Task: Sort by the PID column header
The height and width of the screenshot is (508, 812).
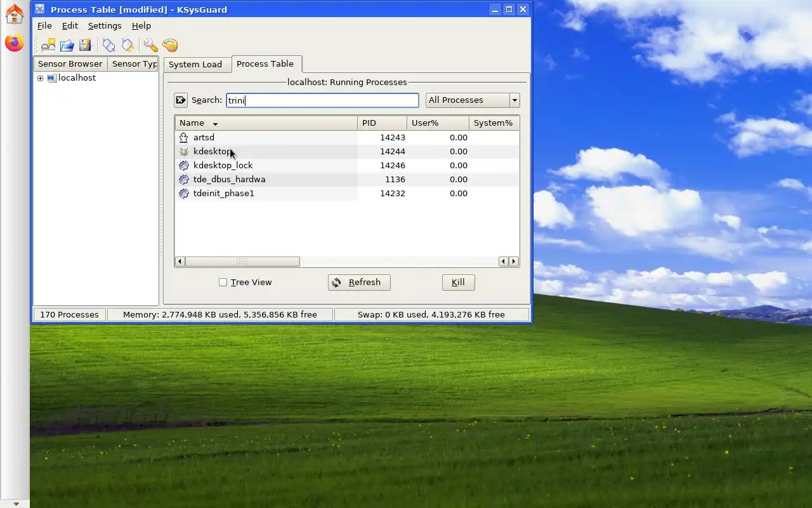Action: pos(383,123)
